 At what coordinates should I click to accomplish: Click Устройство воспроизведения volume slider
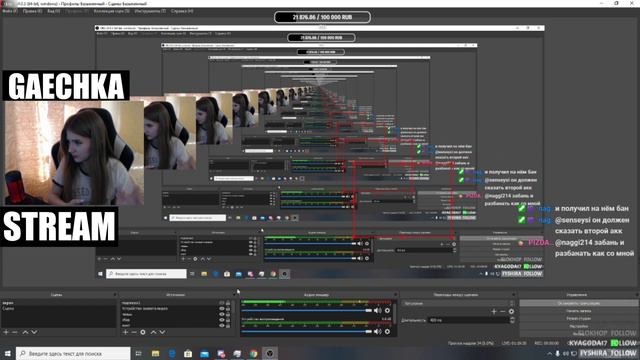(307, 331)
